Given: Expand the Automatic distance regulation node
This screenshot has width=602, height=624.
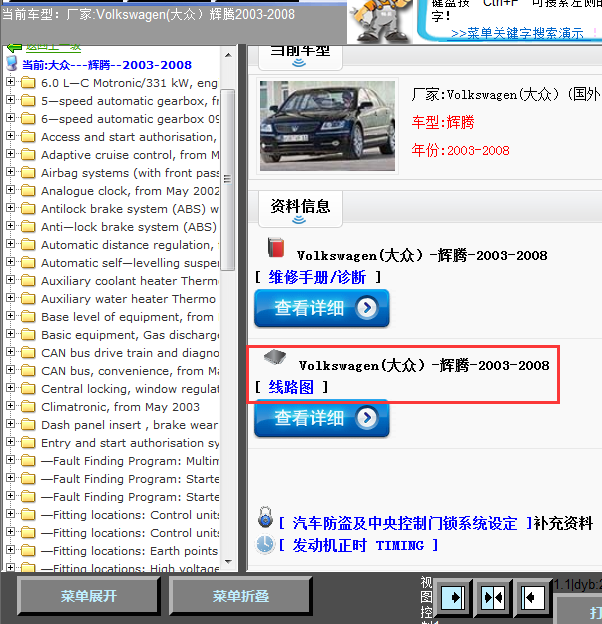Looking at the screenshot, I should click(10, 244).
